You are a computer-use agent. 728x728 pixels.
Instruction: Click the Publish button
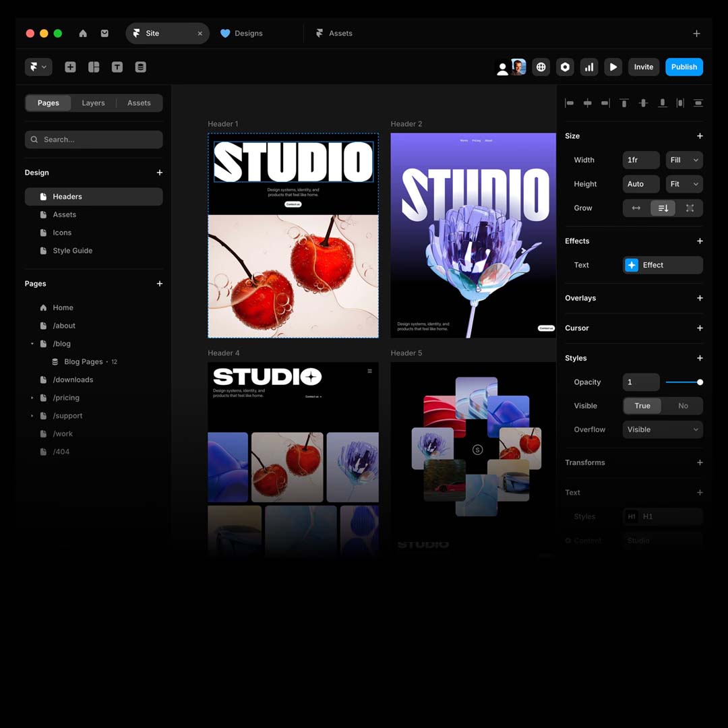(684, 67)
